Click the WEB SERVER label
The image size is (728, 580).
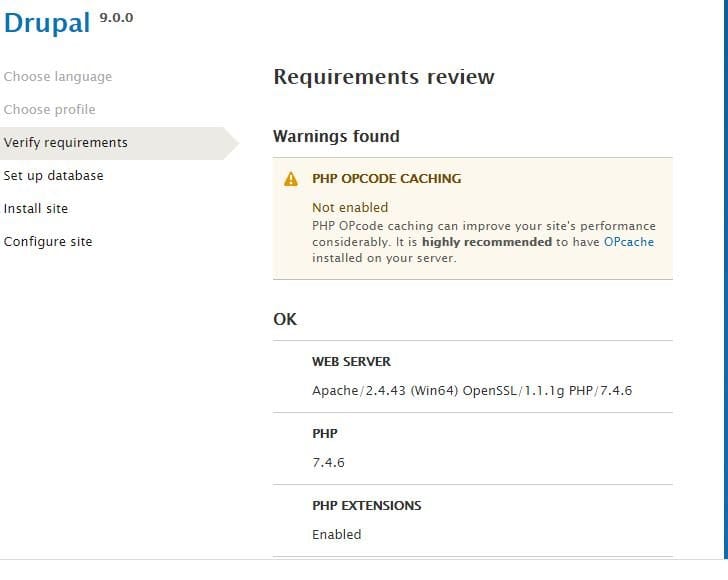(x=351, y=362)
